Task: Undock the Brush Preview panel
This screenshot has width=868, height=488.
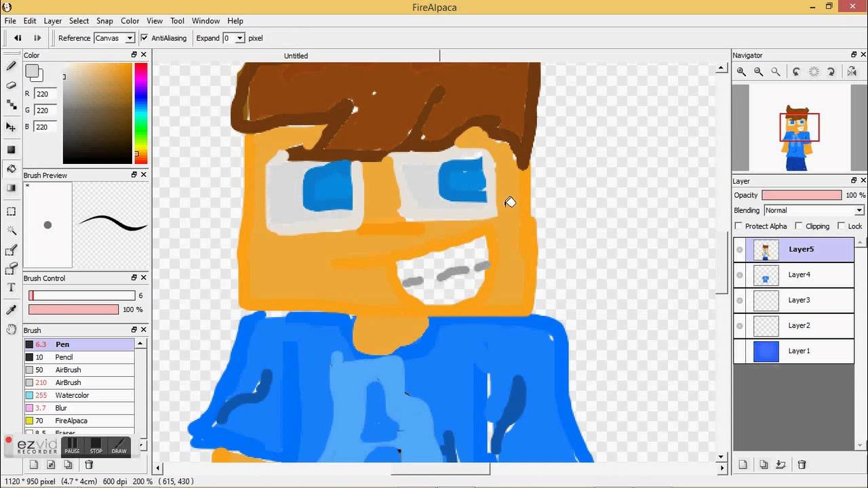Action: click(134, 175)
